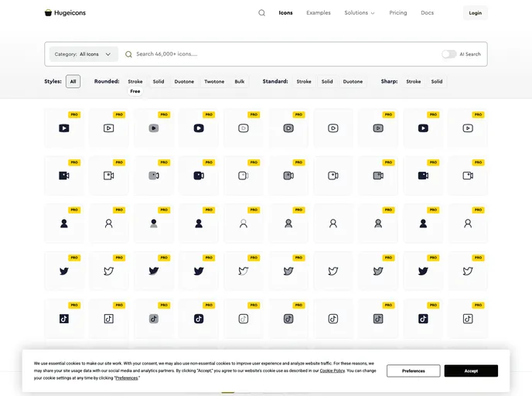Select the first solid video camera icon
This screenshot has width=532, height=396.
tap(64, 176)
